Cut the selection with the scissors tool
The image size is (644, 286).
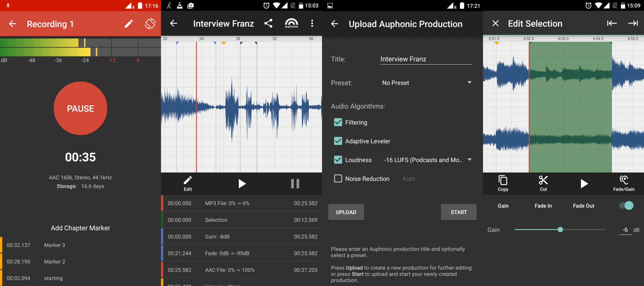point(543,183)
